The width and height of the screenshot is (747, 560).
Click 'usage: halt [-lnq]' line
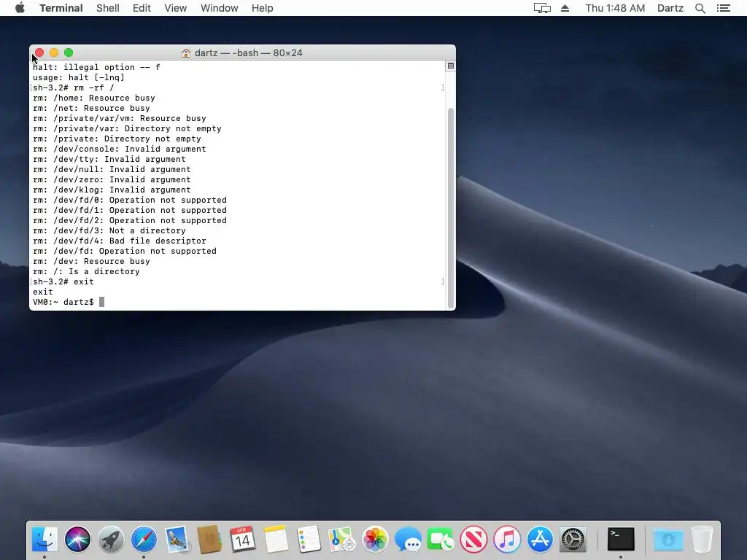[x=79, y=77]
